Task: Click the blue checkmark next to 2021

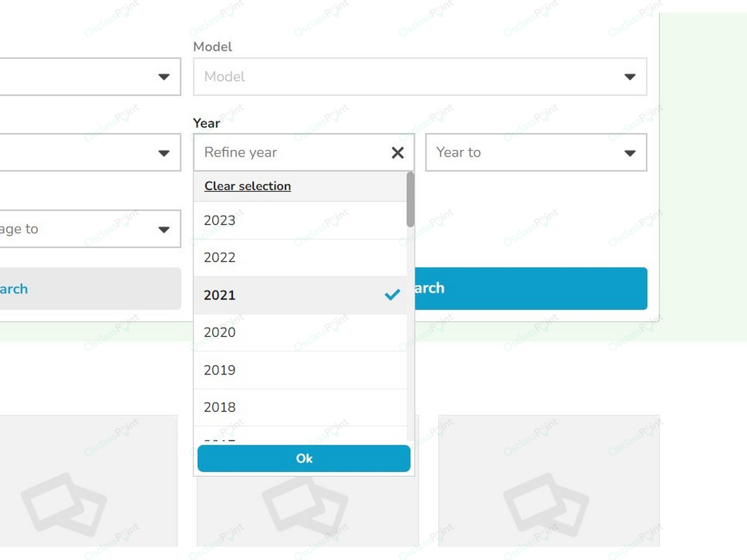Action: point(392,295)
